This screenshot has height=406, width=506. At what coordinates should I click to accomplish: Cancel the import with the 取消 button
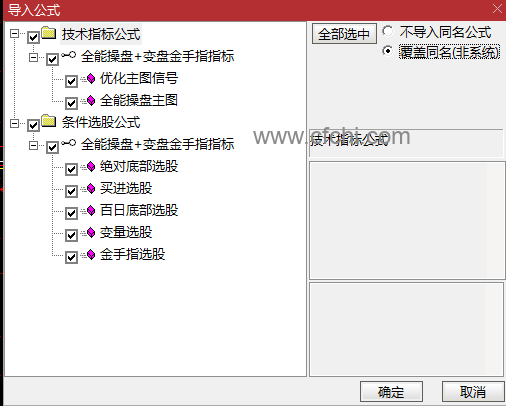pos(473,392)
